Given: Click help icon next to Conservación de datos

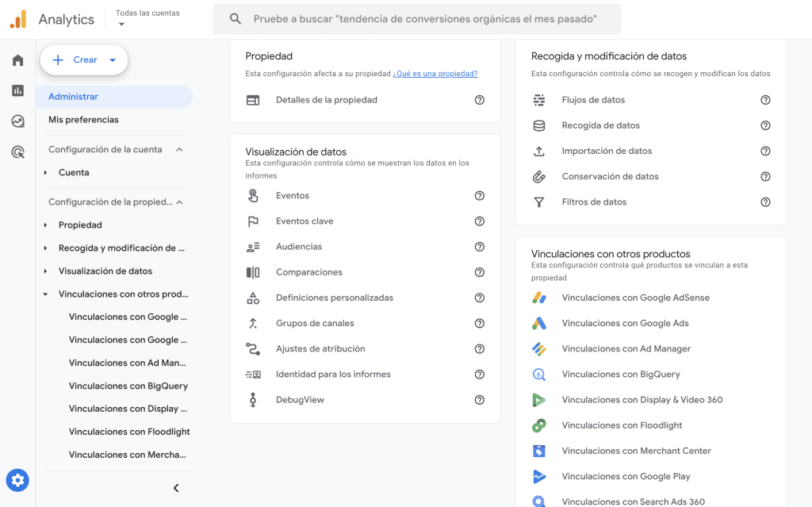Looking at the screenshot, I should (x=765, y=177).
